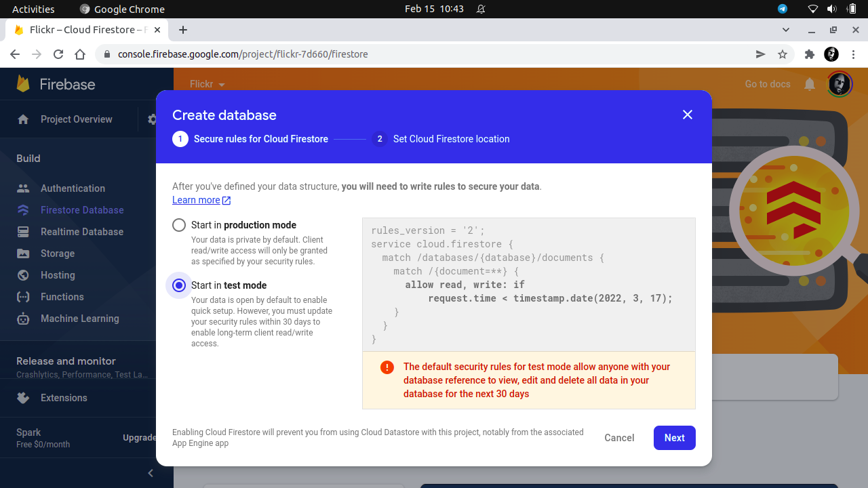Open Firestore Database menu item

[x=82, y=210]
